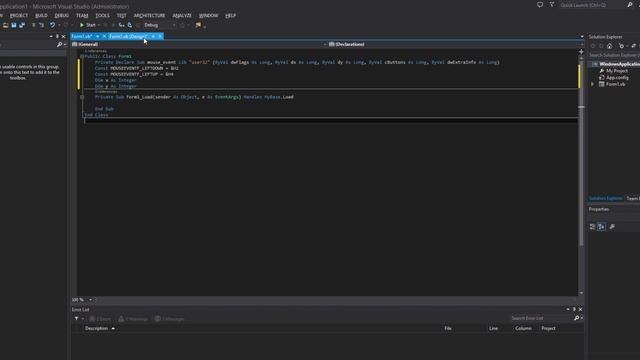Screen dimensions: 640x360
Task: Open the DEBUG menu
Action: 62,16
